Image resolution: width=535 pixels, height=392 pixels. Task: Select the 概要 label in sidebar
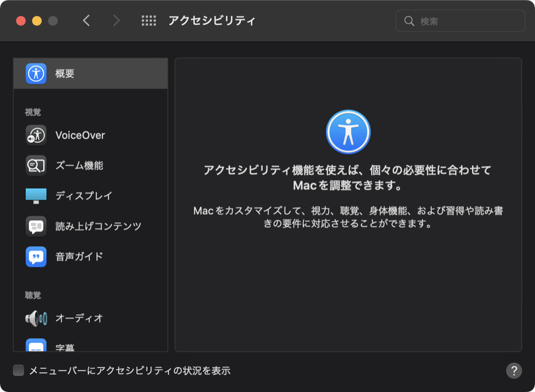click(x=65, y=73)
